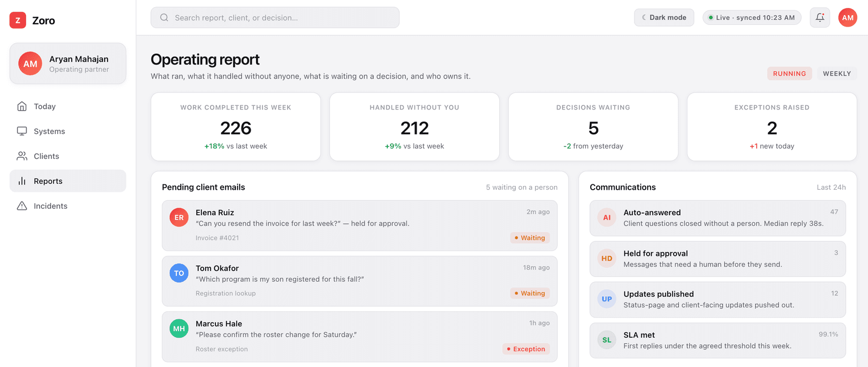The width and height of the screenshot is (868, 367).
Task: Open the Updates published row
Action: tap(718, 299)
